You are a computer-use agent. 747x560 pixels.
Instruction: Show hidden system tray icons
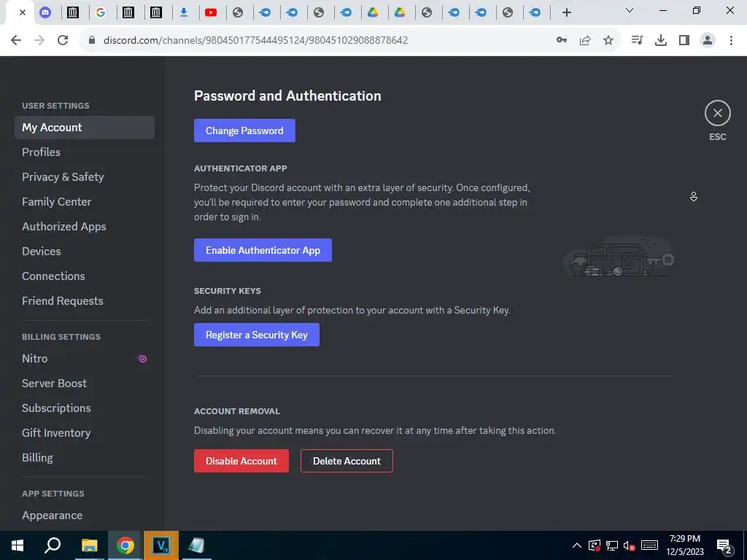pos(576,545)
